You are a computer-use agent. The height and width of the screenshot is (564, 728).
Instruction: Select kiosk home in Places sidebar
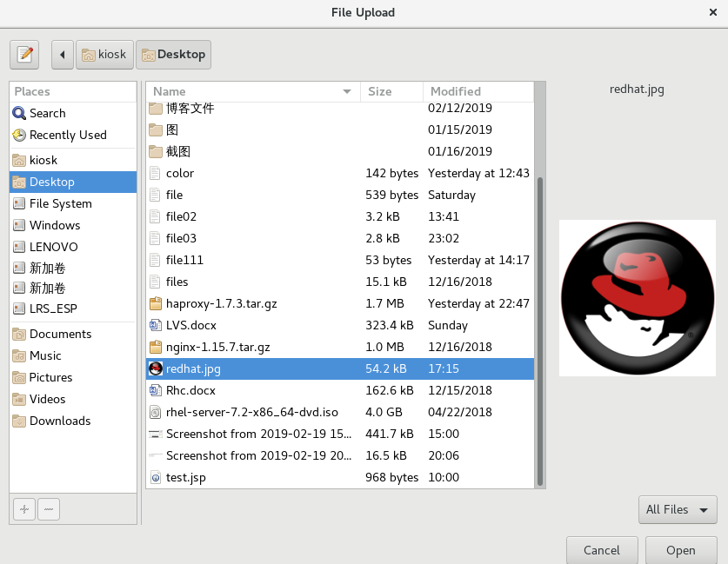point(73,160)
